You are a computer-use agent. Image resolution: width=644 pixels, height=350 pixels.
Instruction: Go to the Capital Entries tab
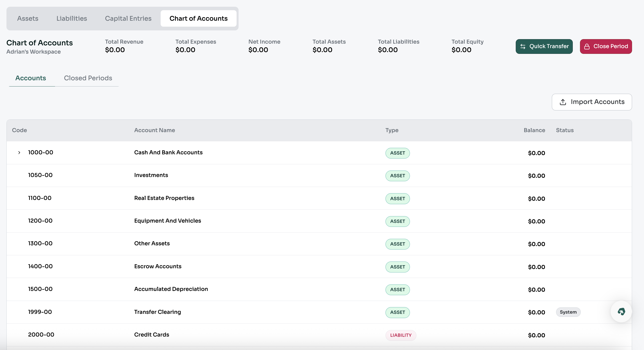128,18
